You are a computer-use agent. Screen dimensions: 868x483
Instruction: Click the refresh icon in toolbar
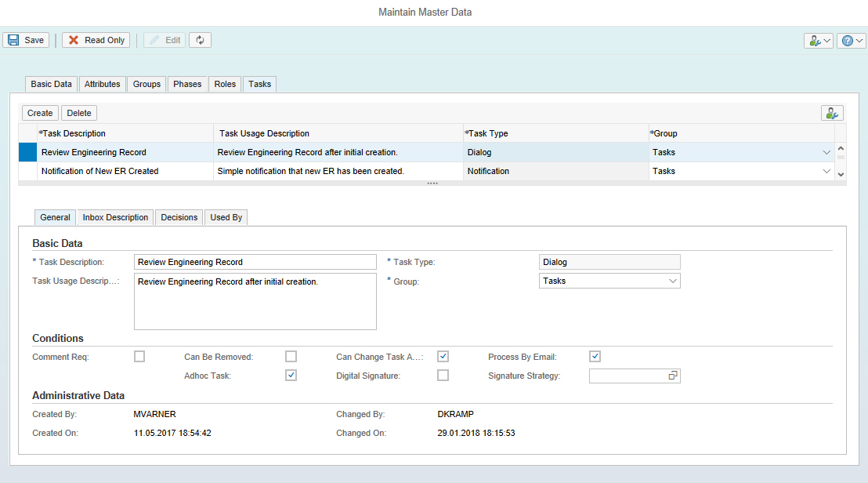click(200, 40)
